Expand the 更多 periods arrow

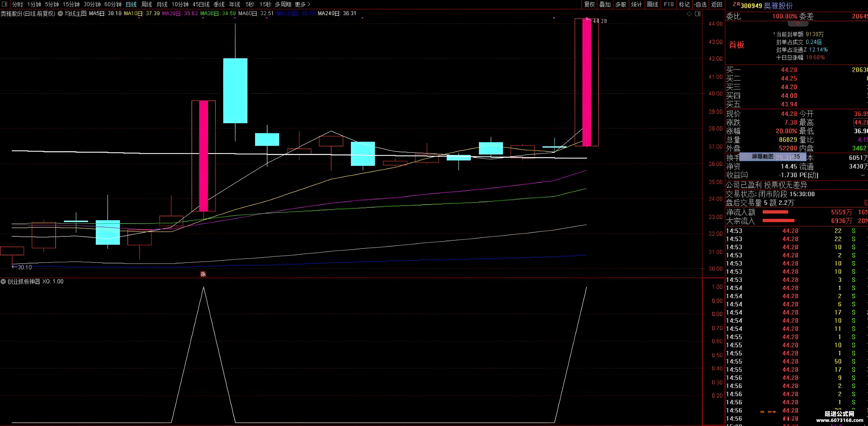tap(309, 4)
